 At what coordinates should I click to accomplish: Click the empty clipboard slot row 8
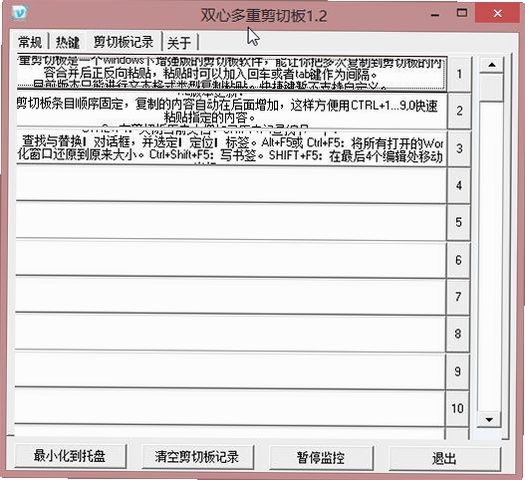[230, 334]
